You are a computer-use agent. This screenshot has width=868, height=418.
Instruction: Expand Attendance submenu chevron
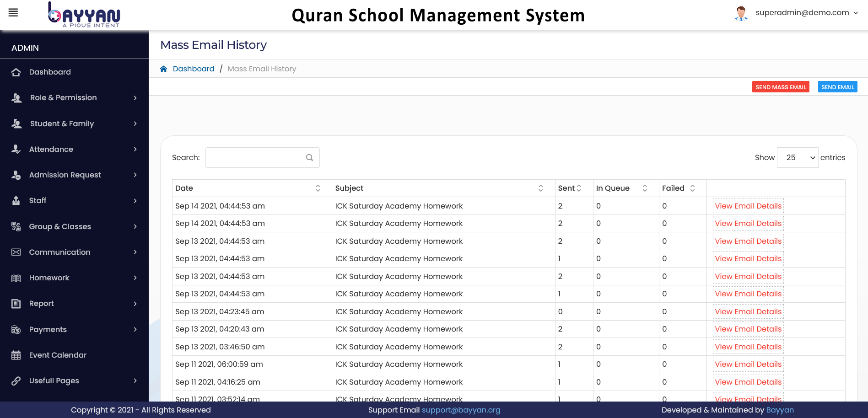(x=135, y=149)
